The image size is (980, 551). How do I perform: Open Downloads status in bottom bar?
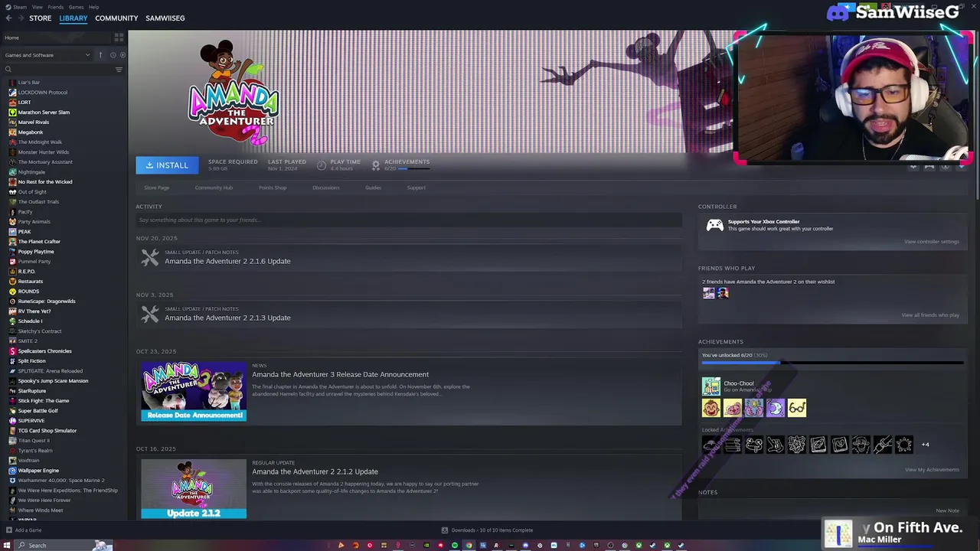pyautogui.click(x=488, y=530)
